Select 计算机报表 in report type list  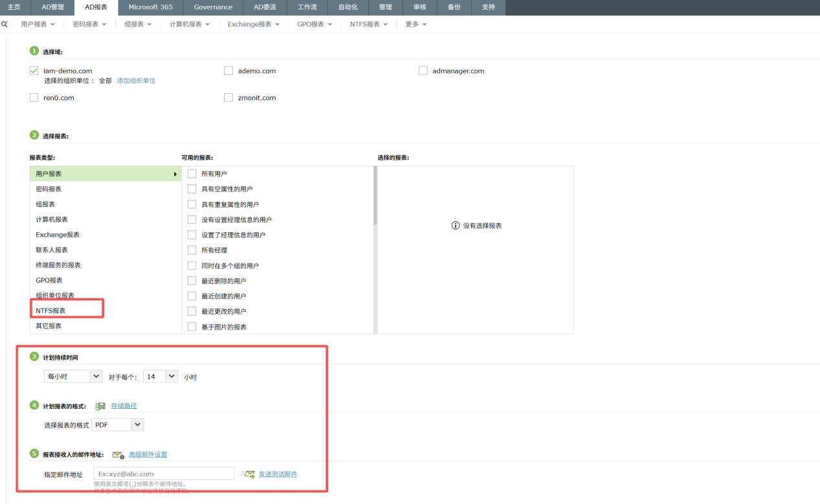pos(105,219)
